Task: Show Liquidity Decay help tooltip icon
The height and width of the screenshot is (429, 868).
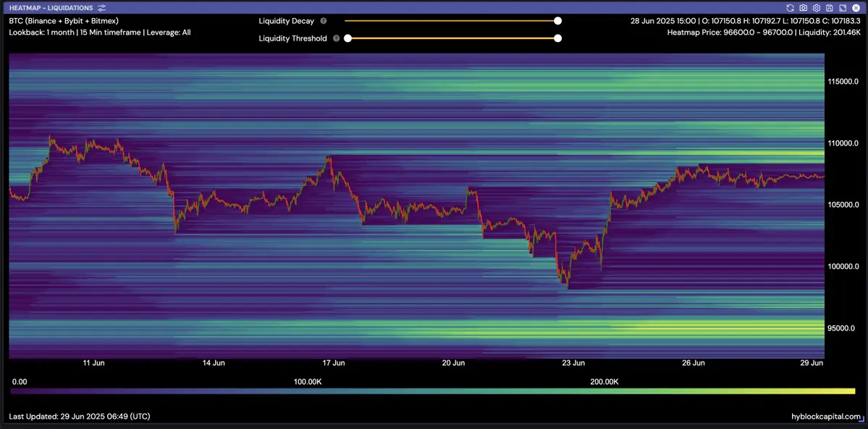Action: coord(324,21)
